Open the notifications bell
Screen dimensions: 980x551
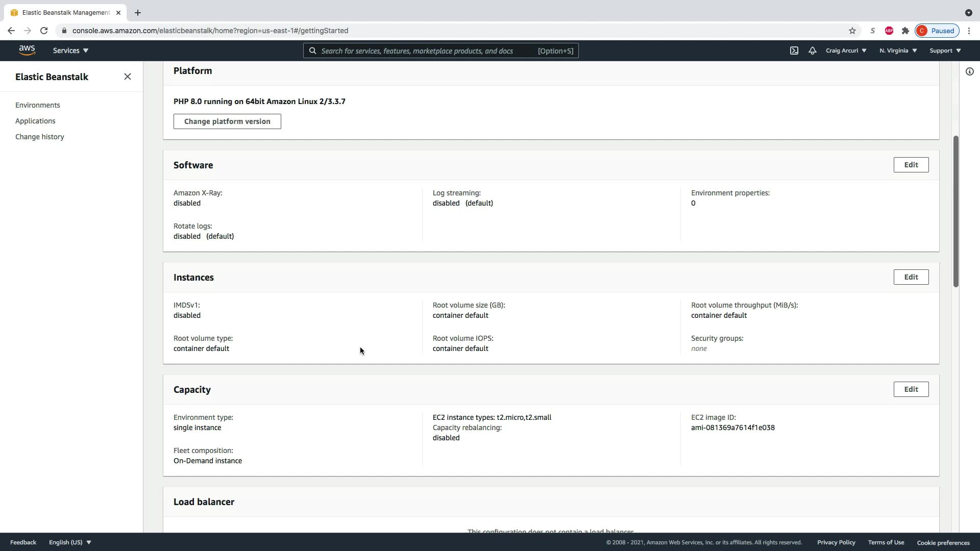812,51
